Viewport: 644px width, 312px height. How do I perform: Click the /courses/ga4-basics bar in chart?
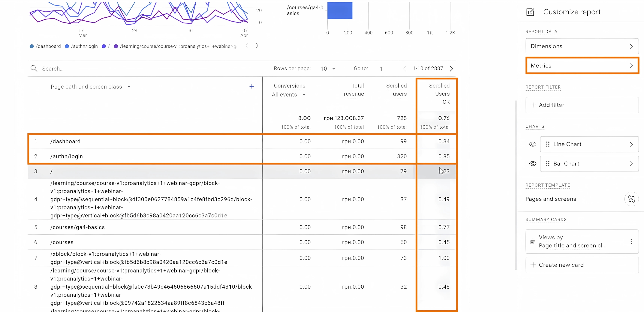(340, 10)
